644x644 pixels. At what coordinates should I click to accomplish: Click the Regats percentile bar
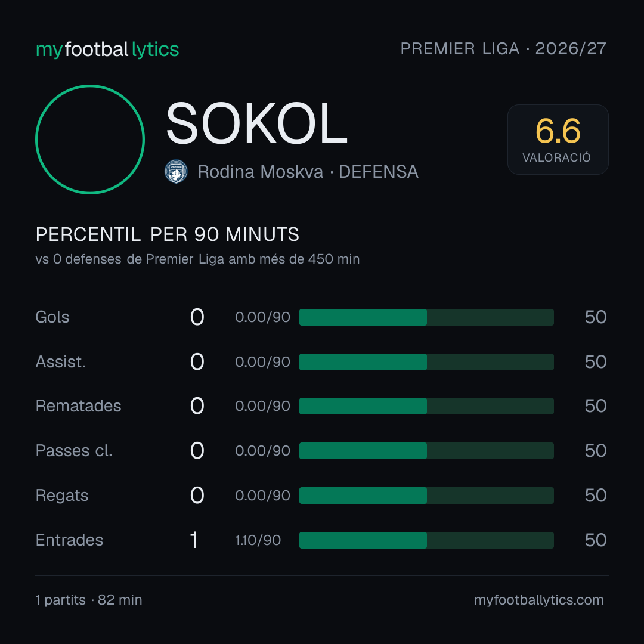(426, 496)
